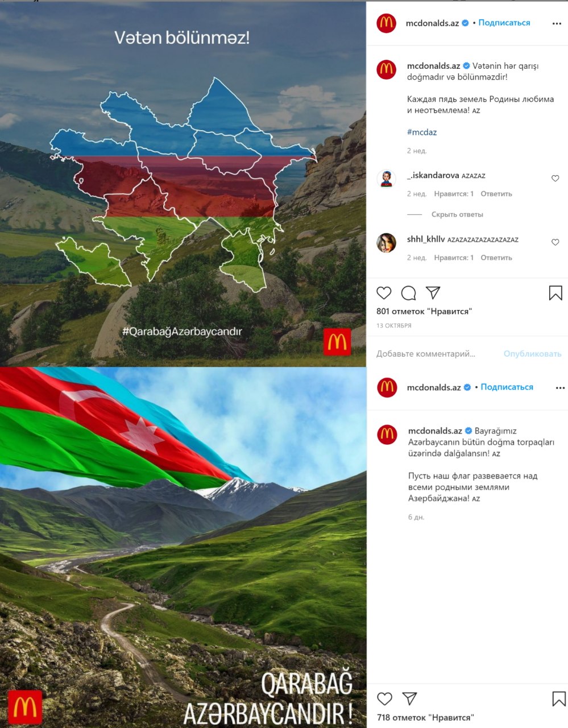Save first post with bookmark icon
The image size is (568, 728).
coord(555,293)
